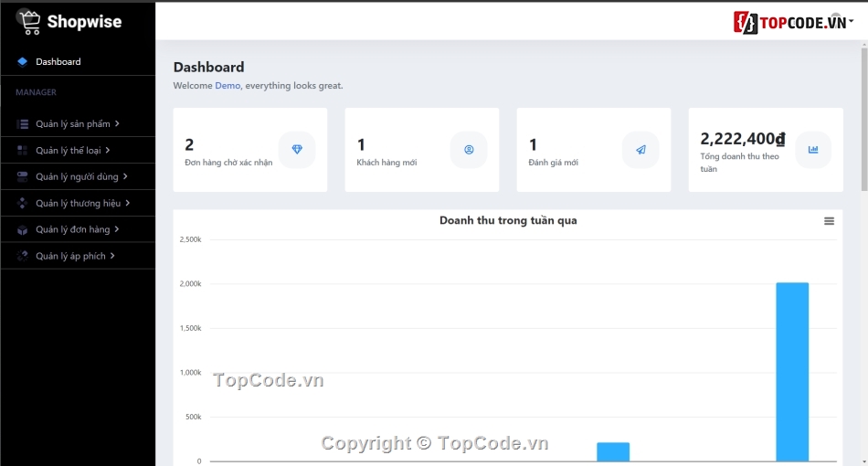Image resolution: width=868 pixels, height=466 pixels.
Task: Click the product management list icon
Action: (22, 124)
